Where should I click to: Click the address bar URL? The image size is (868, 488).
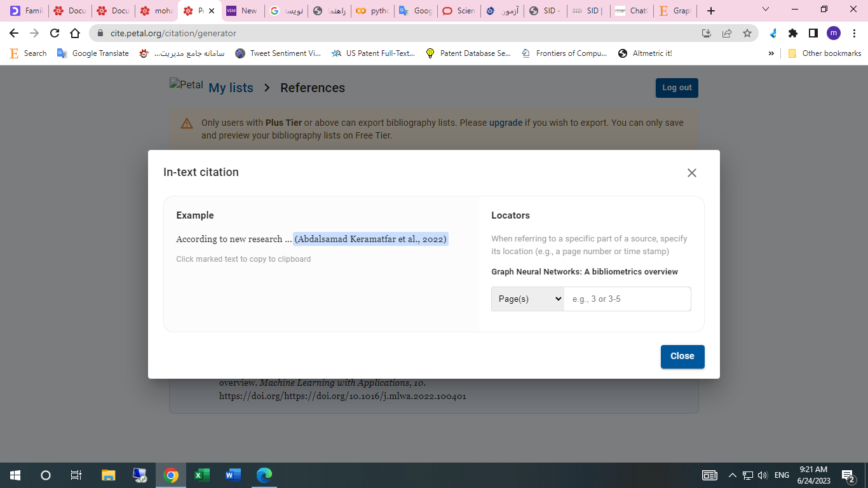click(x=173, y=33)
